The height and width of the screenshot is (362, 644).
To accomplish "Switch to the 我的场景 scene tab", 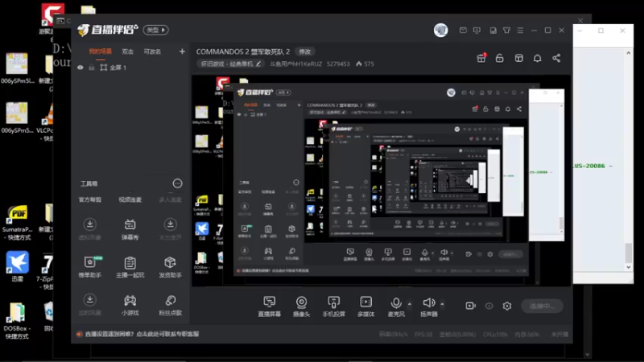I will point(100,51).
